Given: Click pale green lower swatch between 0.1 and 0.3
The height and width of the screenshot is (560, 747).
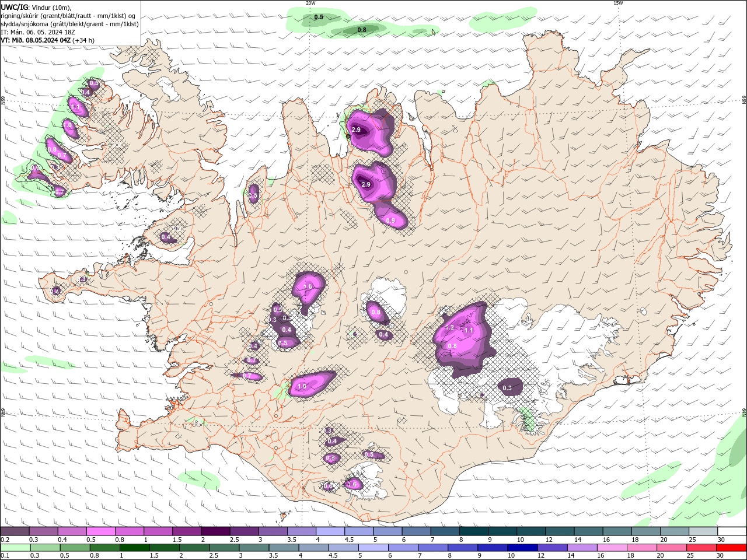Looking at the screenshot, I should tap(15, 548).
